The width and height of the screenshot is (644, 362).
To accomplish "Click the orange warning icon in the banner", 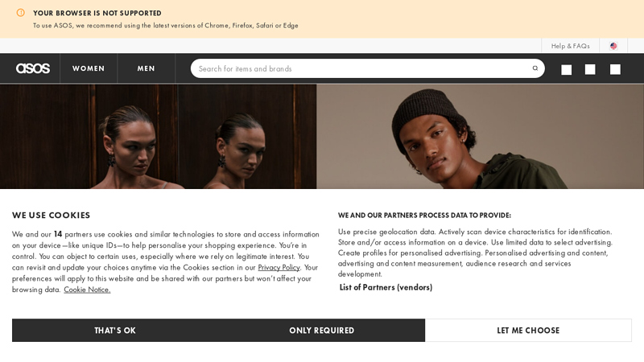I will coord(21,13).
